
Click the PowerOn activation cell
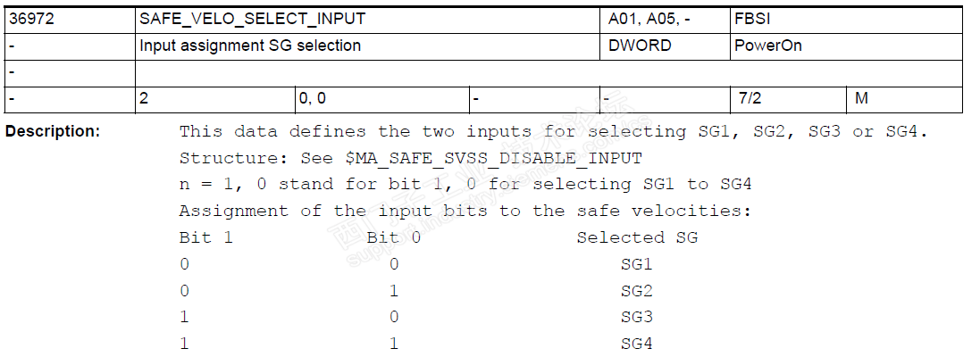point(768,46)
